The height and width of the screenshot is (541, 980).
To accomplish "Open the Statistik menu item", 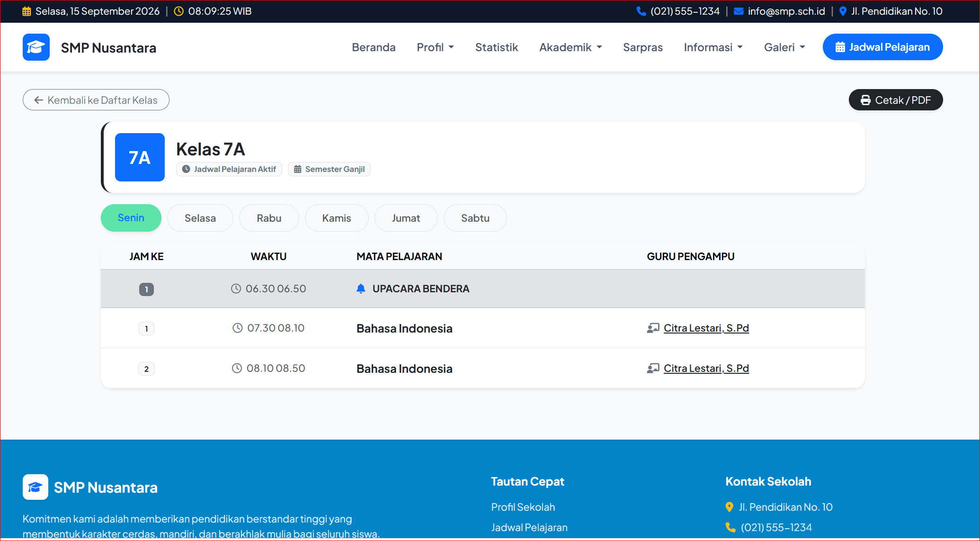I will [497, 47].
